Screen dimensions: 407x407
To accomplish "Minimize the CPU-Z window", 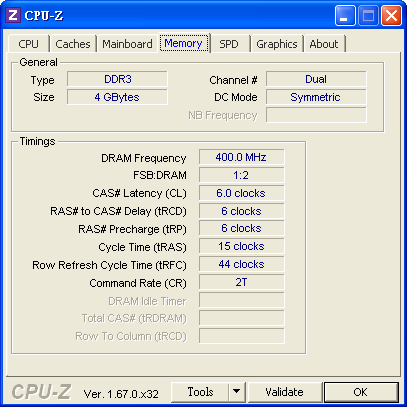I will coord(345,15).
